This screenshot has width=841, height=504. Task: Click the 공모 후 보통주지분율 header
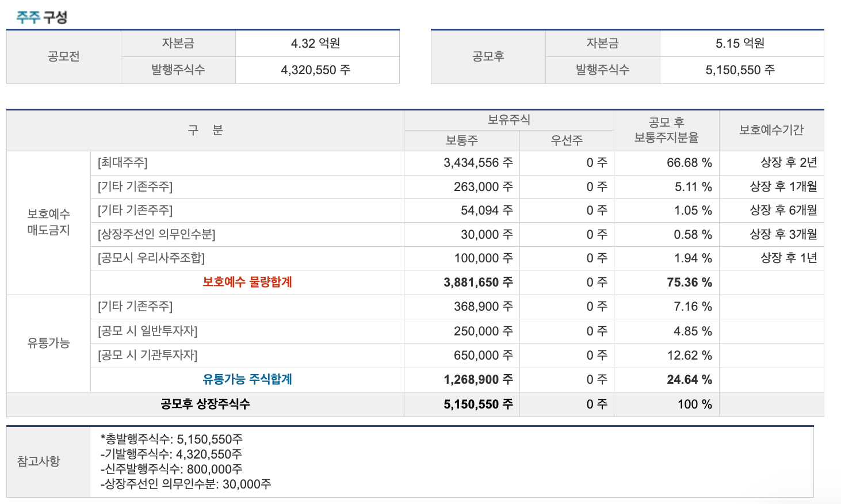point(667,130)
